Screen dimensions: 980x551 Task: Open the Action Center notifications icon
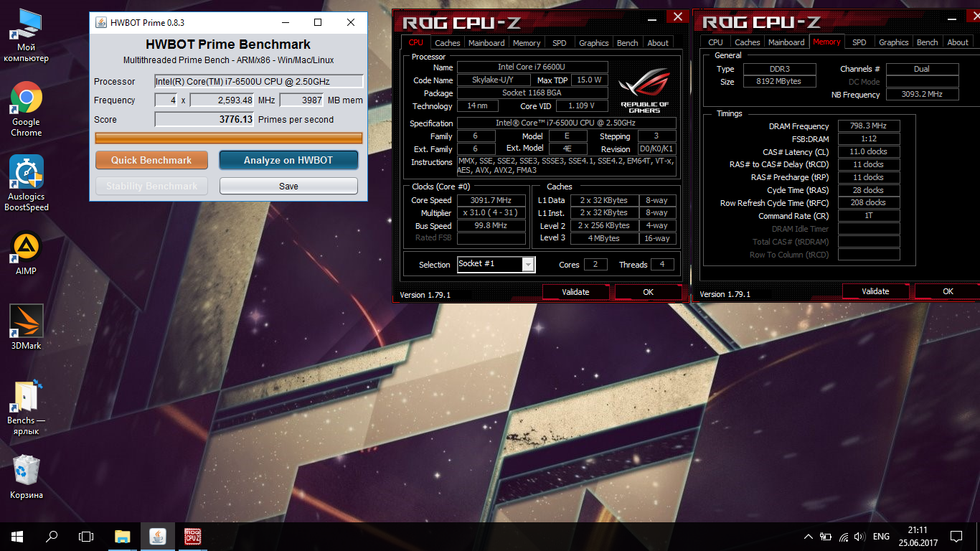point(956,537)
